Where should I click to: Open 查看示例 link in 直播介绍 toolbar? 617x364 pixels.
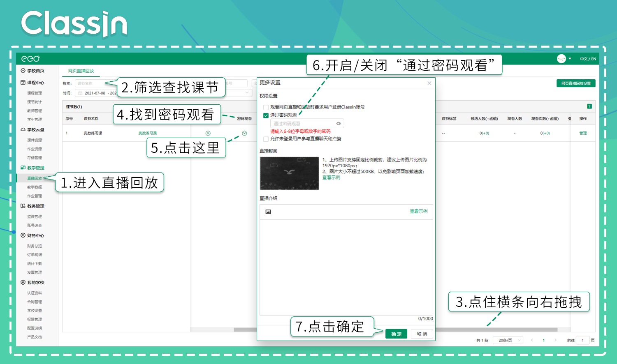click(x=418, y=211)
